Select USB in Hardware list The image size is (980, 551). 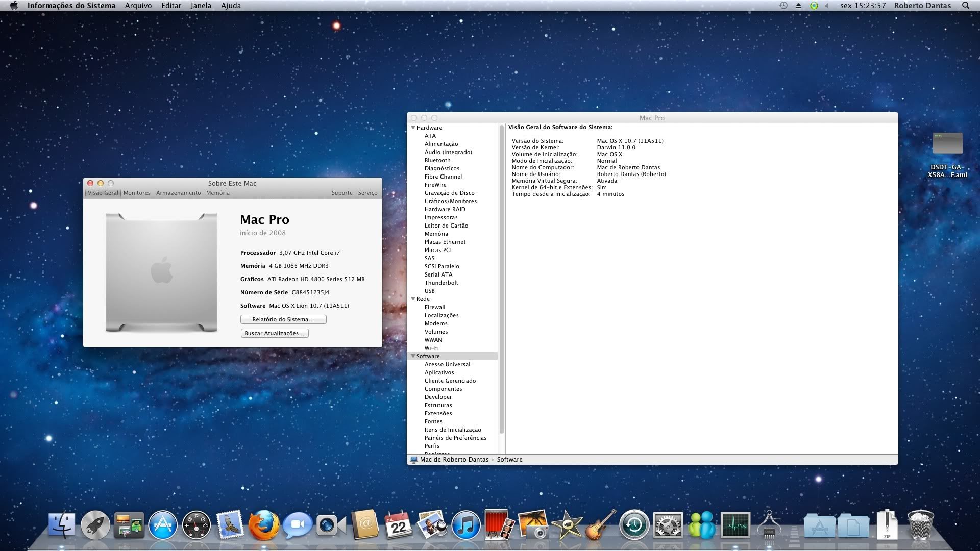point(430,291)
